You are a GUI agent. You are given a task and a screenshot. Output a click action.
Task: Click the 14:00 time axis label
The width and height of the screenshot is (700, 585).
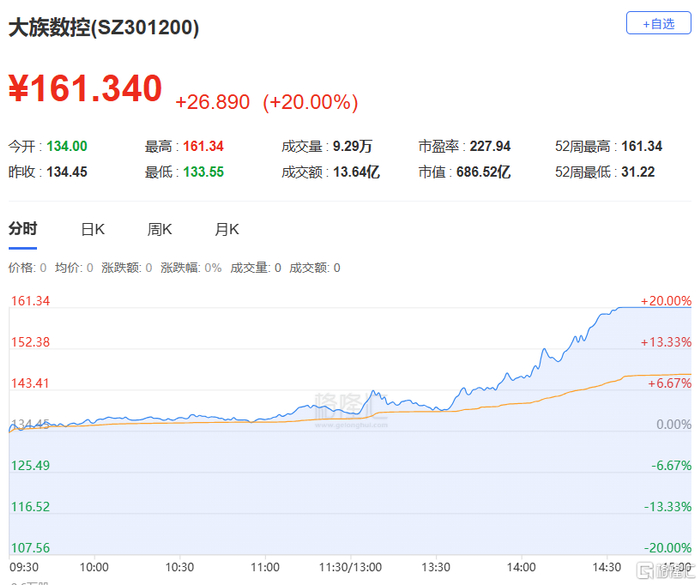pos(521,568)
